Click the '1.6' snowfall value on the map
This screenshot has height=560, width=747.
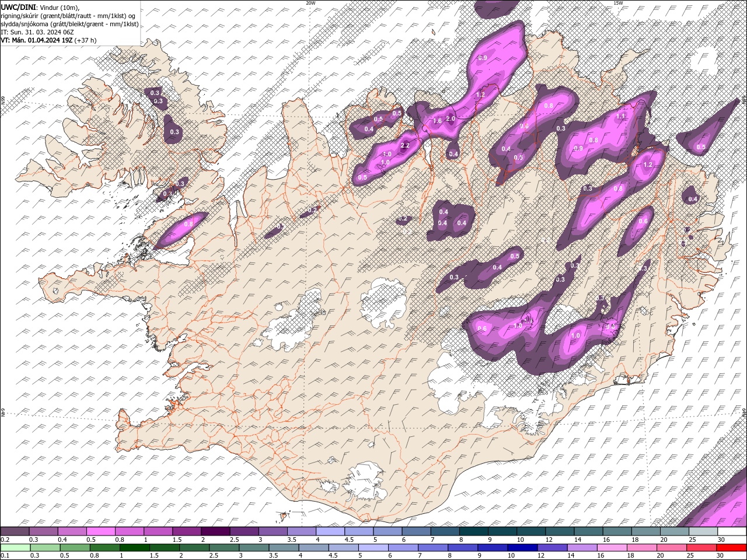coord(437,121)
